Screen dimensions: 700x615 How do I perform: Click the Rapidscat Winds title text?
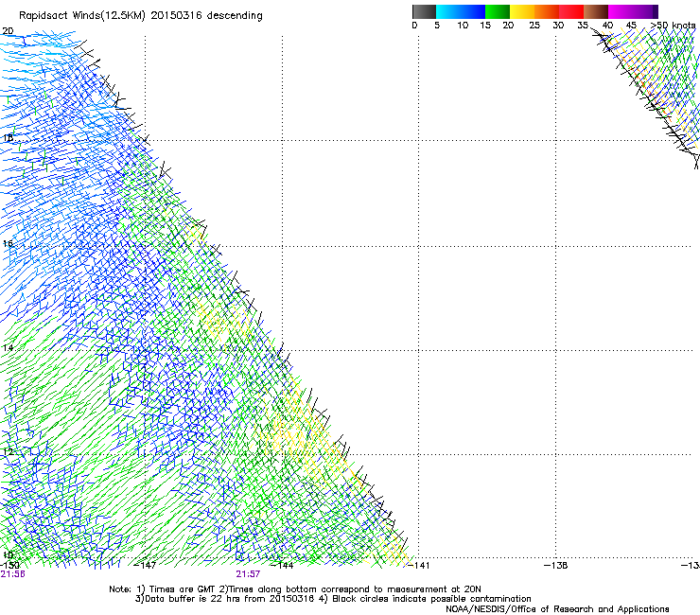point(141,15)
